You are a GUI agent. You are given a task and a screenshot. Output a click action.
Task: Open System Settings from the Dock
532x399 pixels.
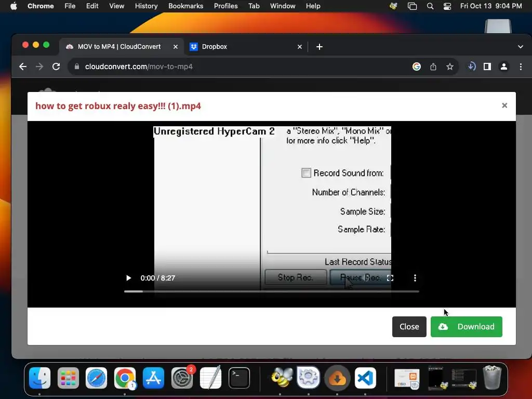(x=182, y=378)
